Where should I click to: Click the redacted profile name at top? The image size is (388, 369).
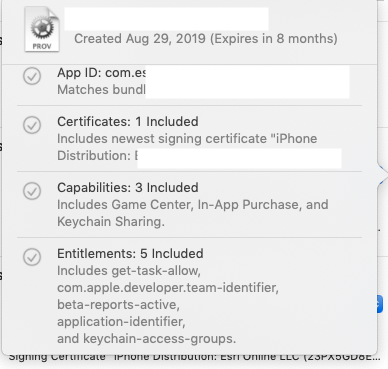[x=166, y=19]
